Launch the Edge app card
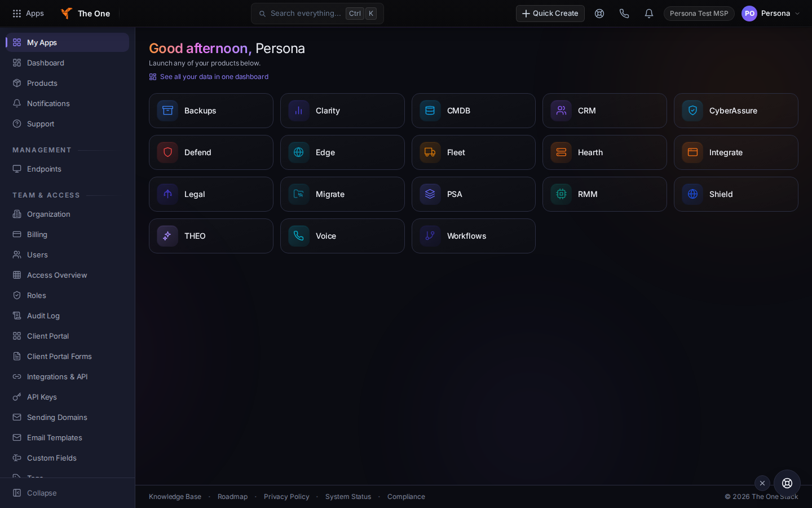This screenshot has width=812, height=508. point(342,152)
